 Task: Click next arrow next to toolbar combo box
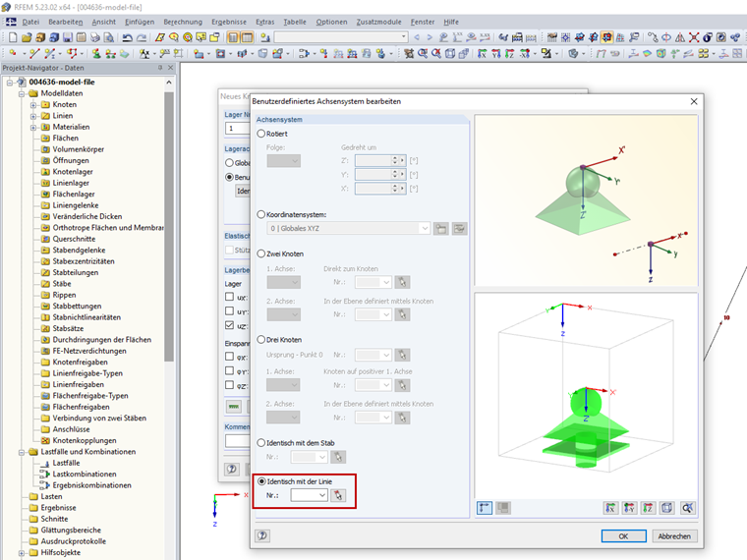pos(430,37)
